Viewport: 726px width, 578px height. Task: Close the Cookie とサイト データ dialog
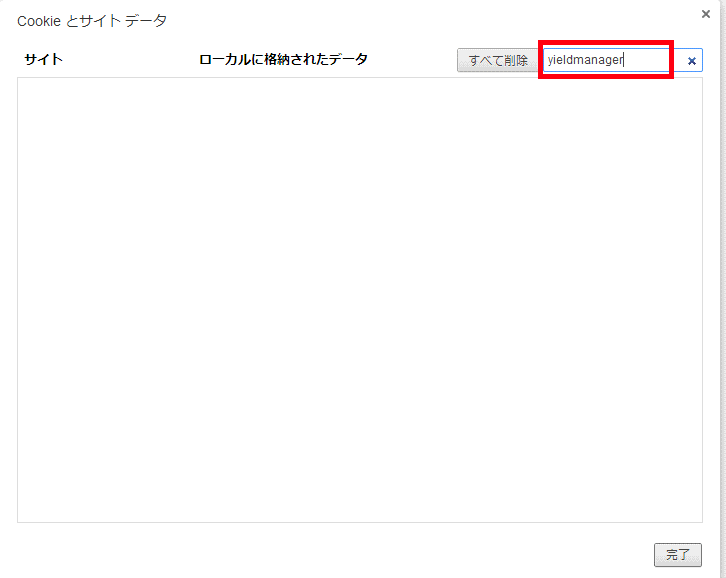[x=706, y=14]
